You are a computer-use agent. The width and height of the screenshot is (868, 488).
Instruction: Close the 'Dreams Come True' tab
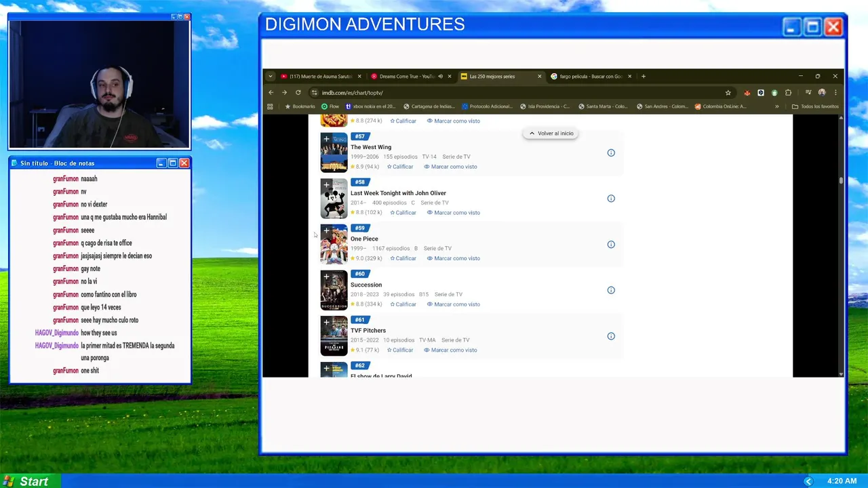click(449, 77)
